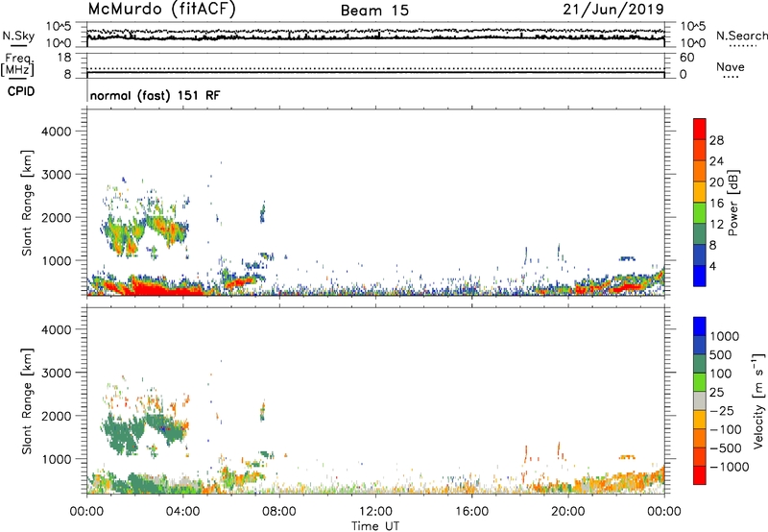Click the Beam 15 label
768x532 pixels.
pos(374,11)
